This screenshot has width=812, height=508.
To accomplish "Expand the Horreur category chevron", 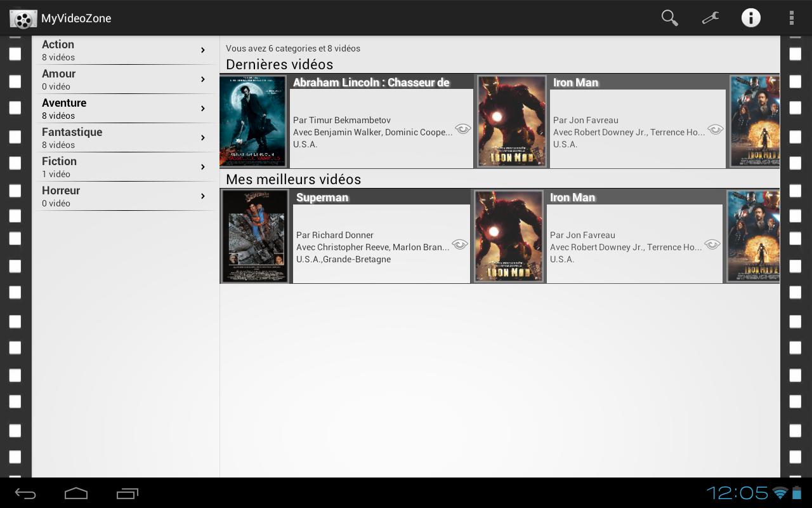I will point(203,196).
